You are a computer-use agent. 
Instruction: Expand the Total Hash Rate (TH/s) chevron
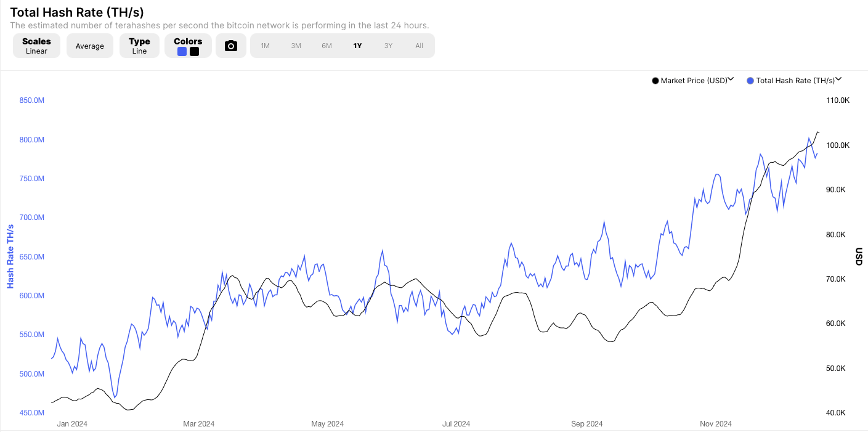pyautogui.click(x=838, y=79)
